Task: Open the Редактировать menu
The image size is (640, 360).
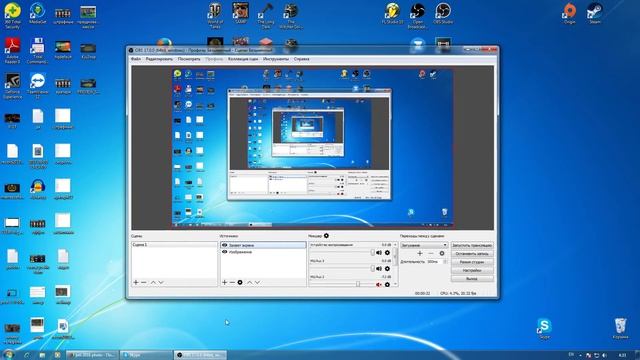Action: click(x=159, y=59)
